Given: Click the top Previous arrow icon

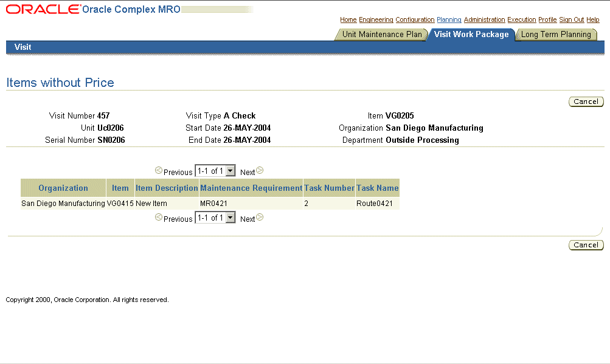Looking at the screenshot, I should point(158,170).
